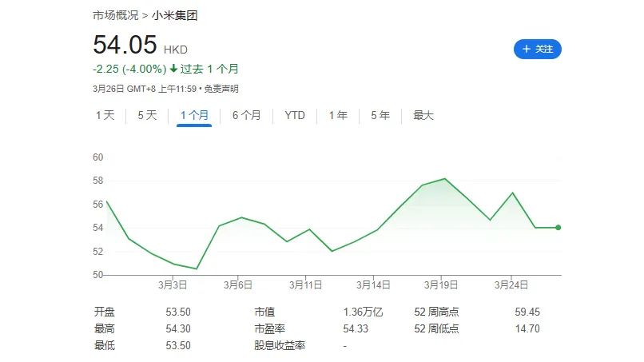Click the chart peak near 3月19日
The width and height of the screenshot is (644, 362).
(x=445, y=179)
